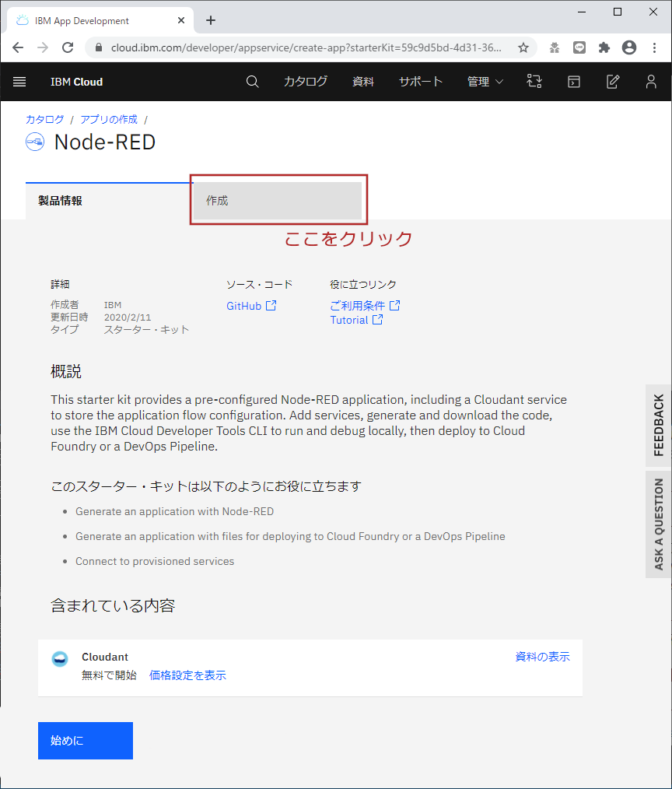This screenshot has height=789, width=672.
Task: Open サポート in the top navigation
Action: pos(421,82)
